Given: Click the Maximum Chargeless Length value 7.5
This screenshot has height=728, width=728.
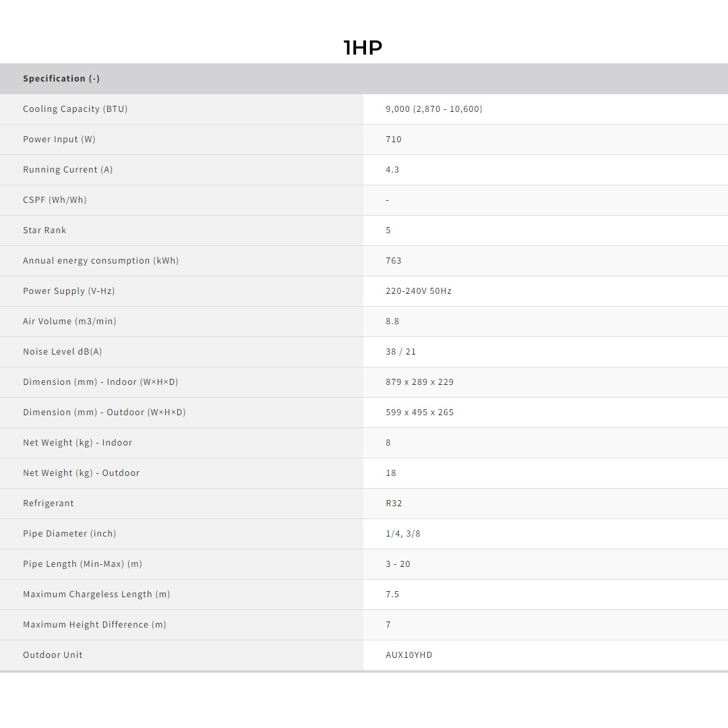Looking at the screenshot, I should tap(392, 595).
